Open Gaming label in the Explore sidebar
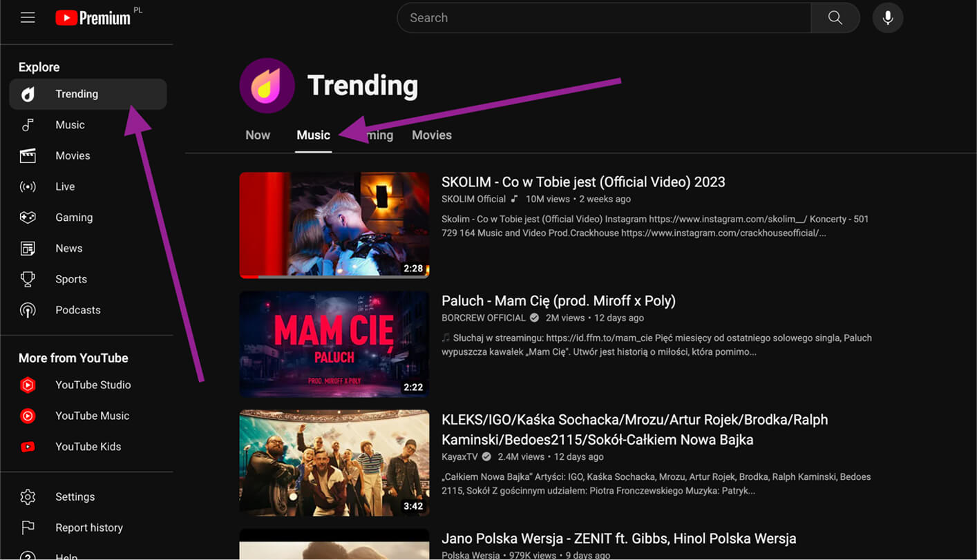 [x=74, y=218]
